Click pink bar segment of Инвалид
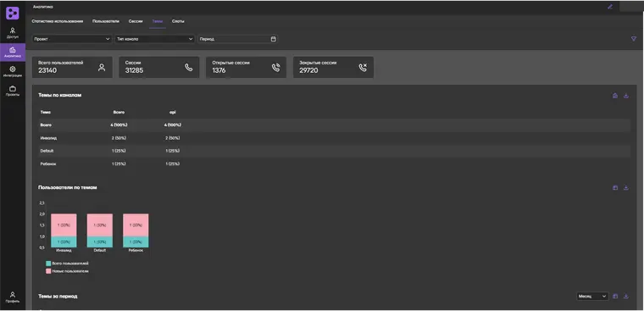 (64, 225)
